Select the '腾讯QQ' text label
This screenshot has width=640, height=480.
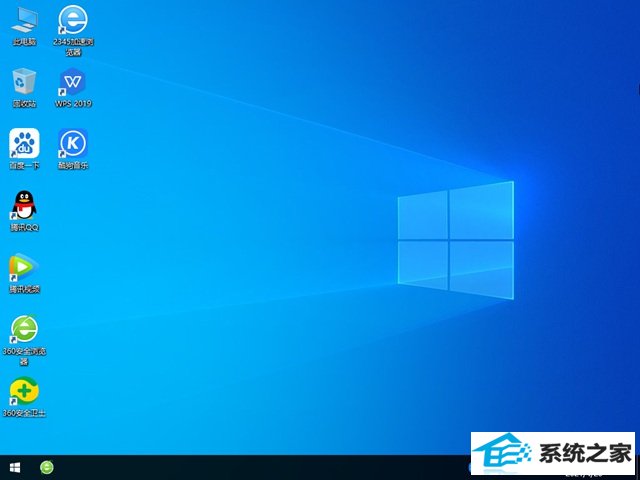[x=24, y=227]
